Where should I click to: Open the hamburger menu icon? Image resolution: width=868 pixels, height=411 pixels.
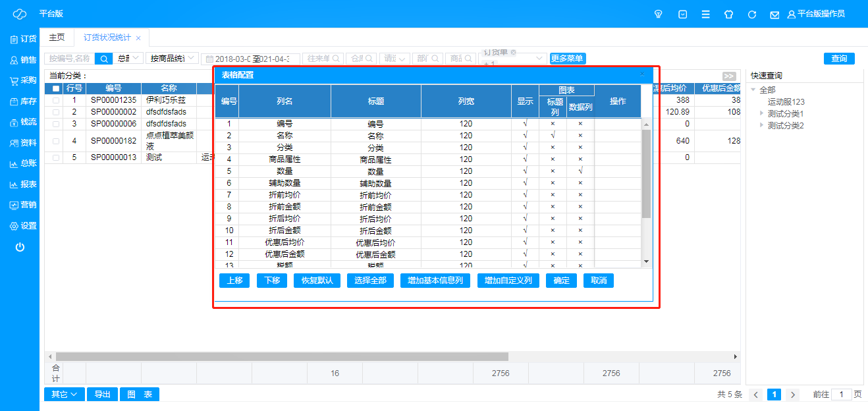705,14
